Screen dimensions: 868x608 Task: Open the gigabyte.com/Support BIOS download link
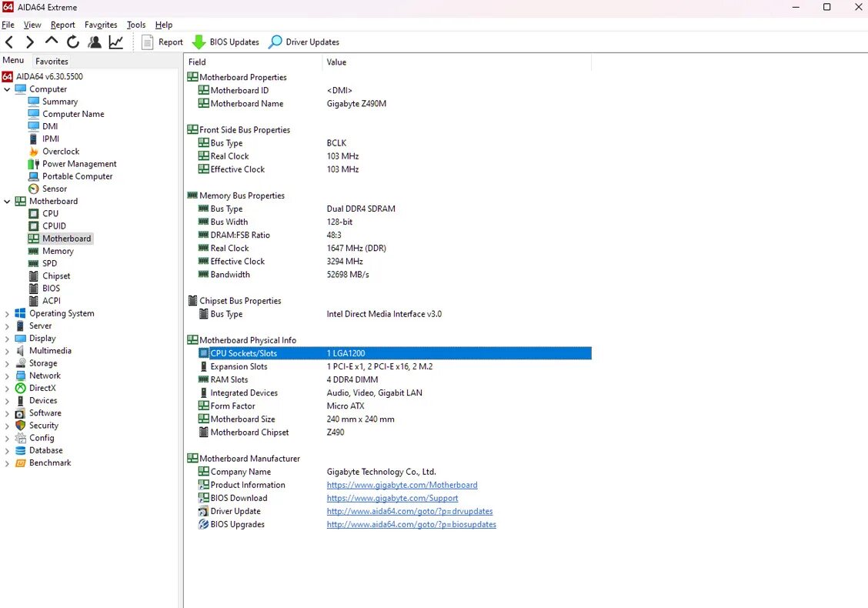tap(392, 499)
